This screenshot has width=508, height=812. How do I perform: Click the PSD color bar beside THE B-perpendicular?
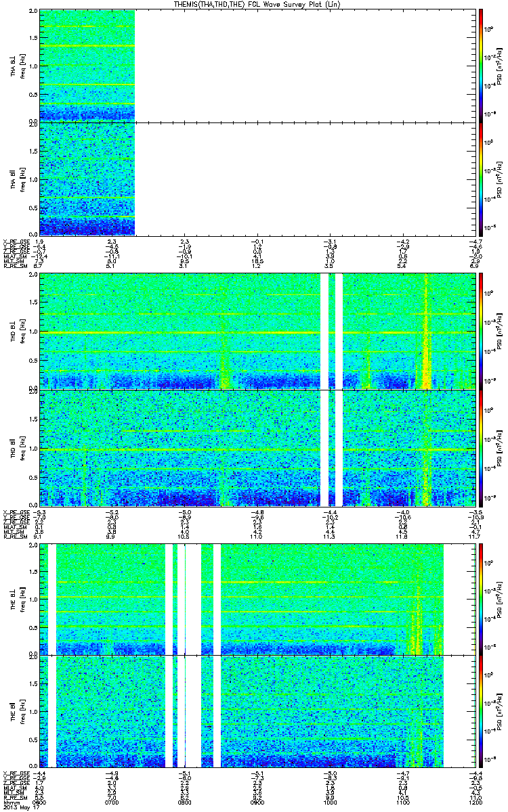[x=481, y=598]
